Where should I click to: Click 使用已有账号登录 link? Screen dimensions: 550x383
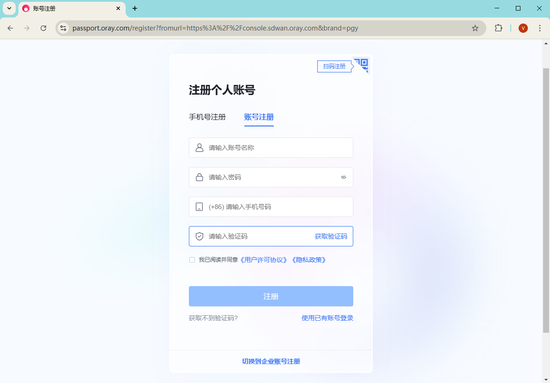click(327, 318)
